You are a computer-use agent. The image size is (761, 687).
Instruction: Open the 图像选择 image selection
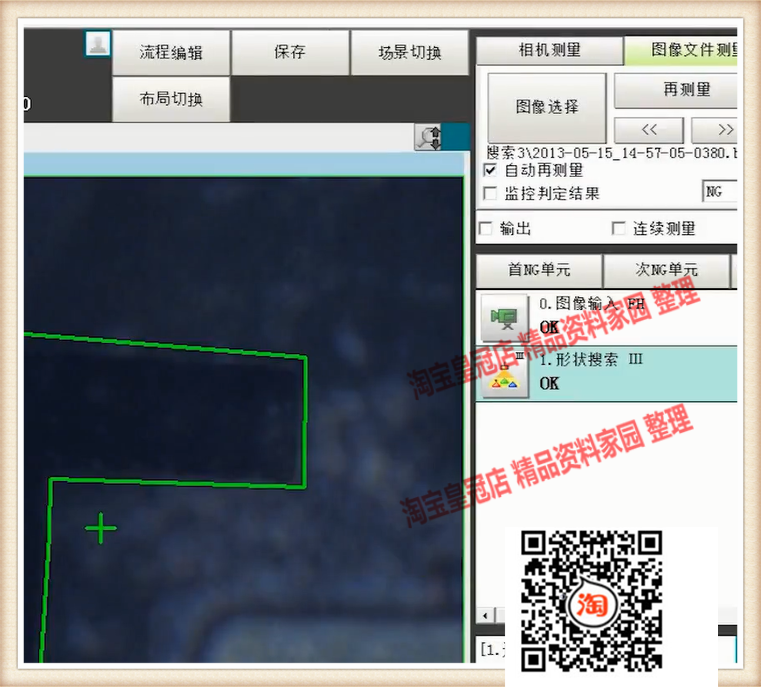[547, 107]
